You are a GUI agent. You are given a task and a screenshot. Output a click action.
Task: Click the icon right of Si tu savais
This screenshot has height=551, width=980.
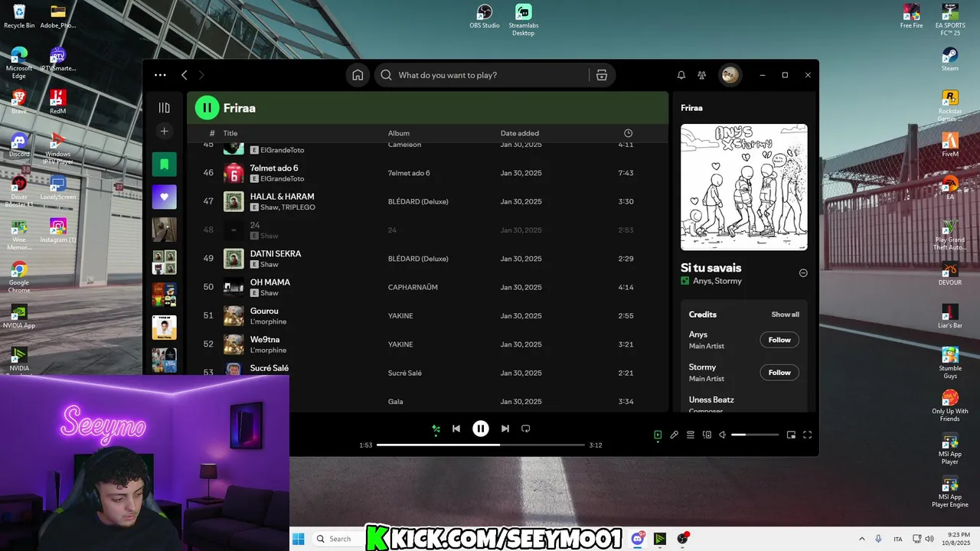tap(803, 273)
